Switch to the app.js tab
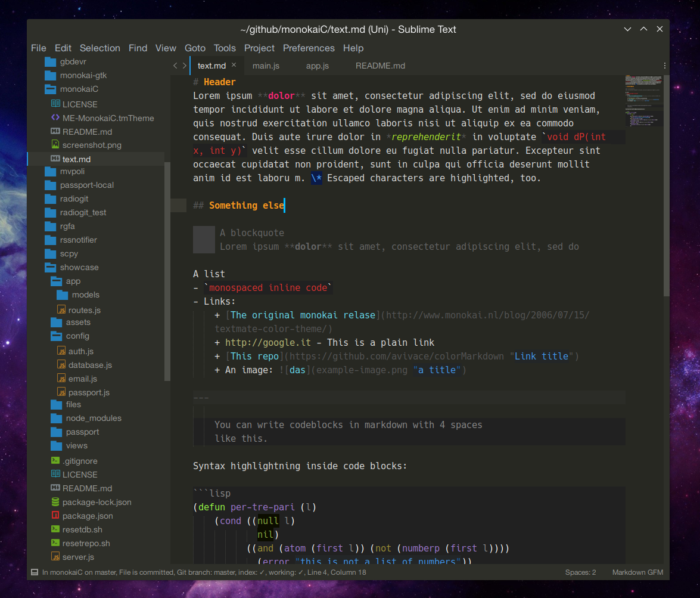The image size is (700, 598). [x=317, y=66]
